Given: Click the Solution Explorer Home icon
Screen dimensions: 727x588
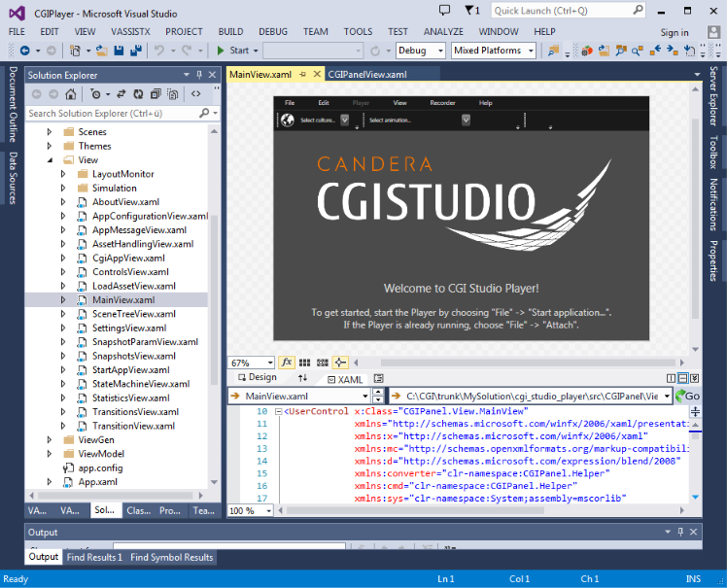Looking at the screenshot, I should [x=71, y=94].
